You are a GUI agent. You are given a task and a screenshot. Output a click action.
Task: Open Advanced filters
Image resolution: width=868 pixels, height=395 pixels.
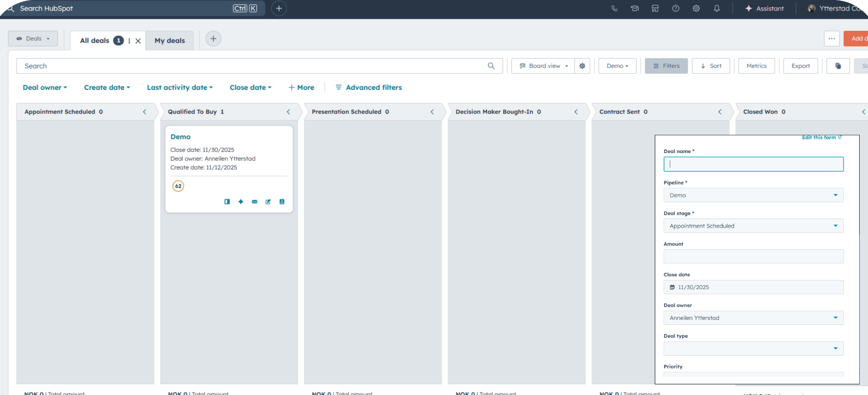coord(369,88)
